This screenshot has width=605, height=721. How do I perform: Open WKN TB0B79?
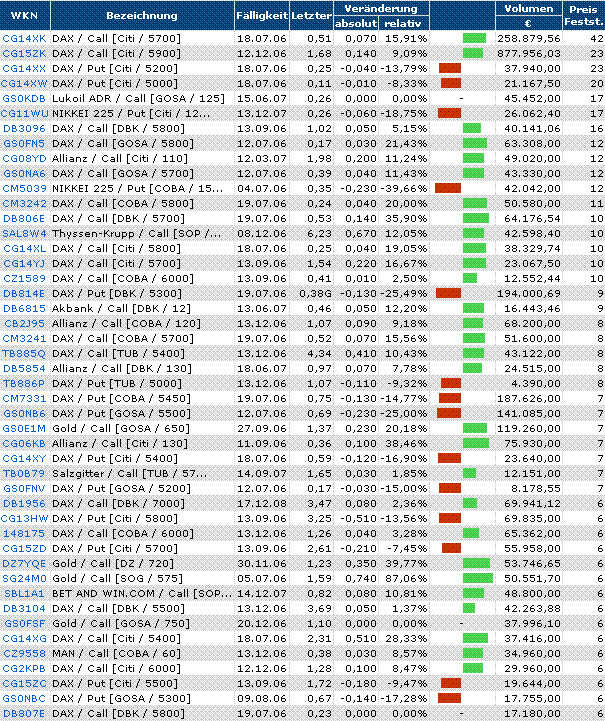click(x=24, y=474)
